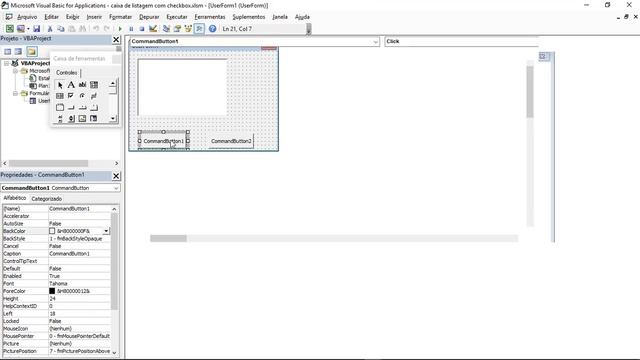This screenshot has width=640, height=360.
Task: Click View Object icon in Project panel
Action: 18,51
